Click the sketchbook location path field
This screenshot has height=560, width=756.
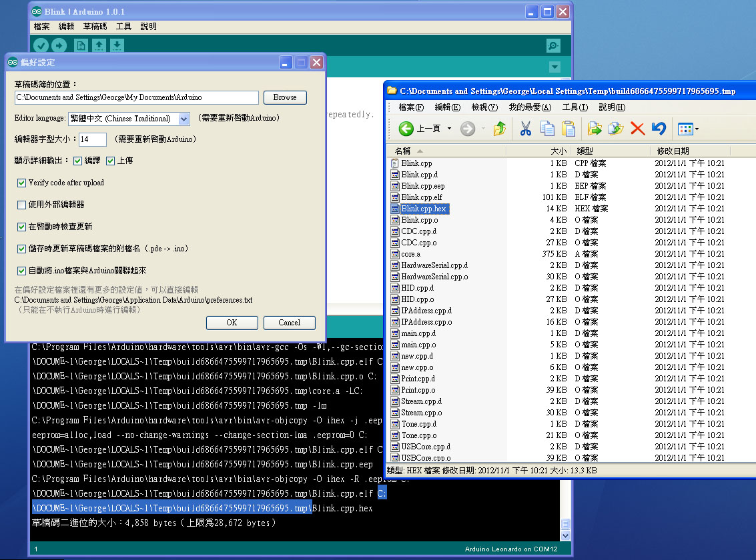136,97
